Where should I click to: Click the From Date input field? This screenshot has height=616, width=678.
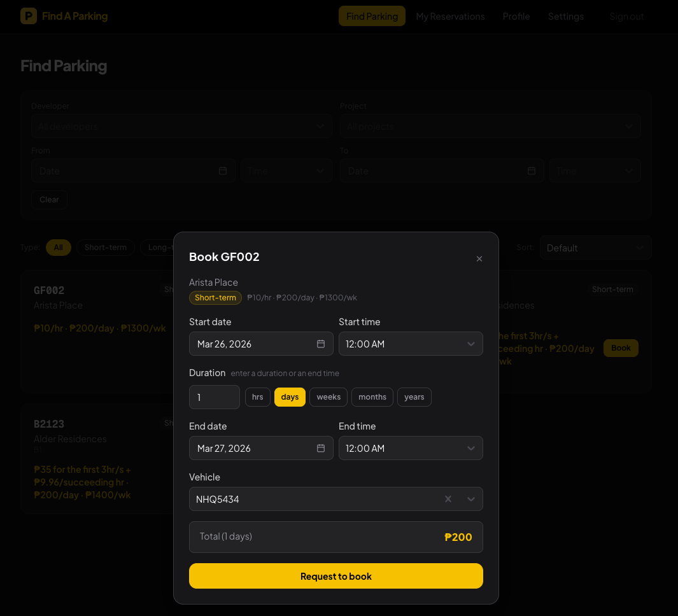pos(133,171)
